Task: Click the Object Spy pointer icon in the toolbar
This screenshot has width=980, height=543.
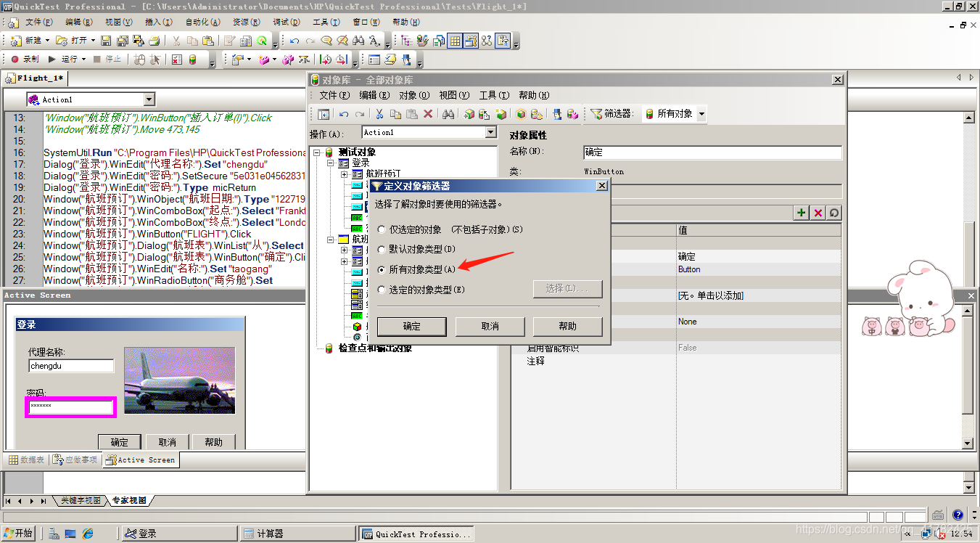Action: click(154, 60)
